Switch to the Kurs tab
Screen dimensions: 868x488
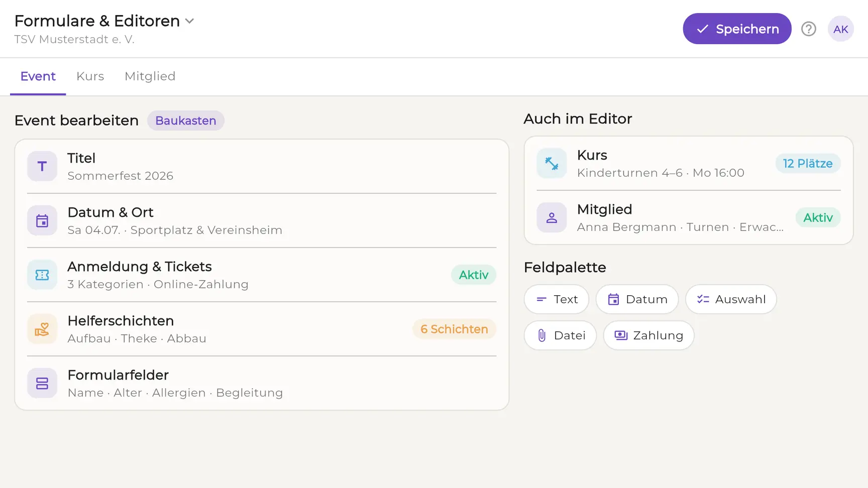click(90, 76)
